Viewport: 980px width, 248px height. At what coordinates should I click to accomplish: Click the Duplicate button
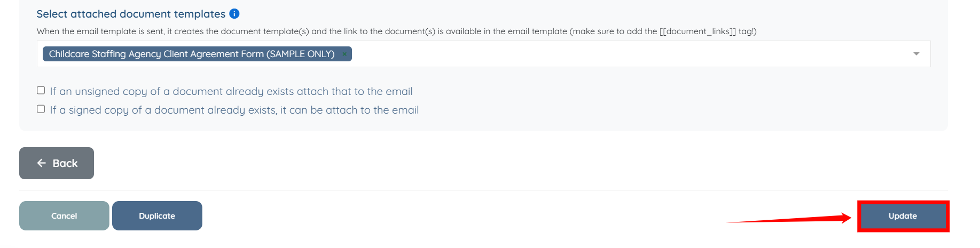tap(157, 216)
